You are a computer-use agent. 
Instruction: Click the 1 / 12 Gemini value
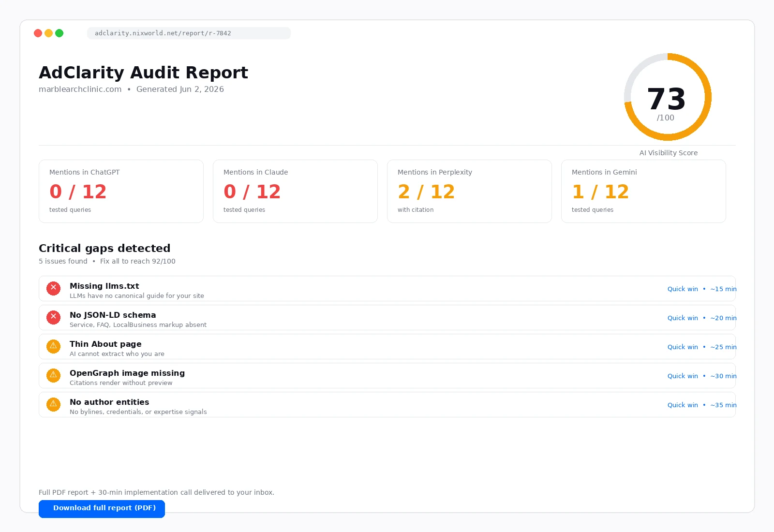pyautogui.click(x=600, y=192)
